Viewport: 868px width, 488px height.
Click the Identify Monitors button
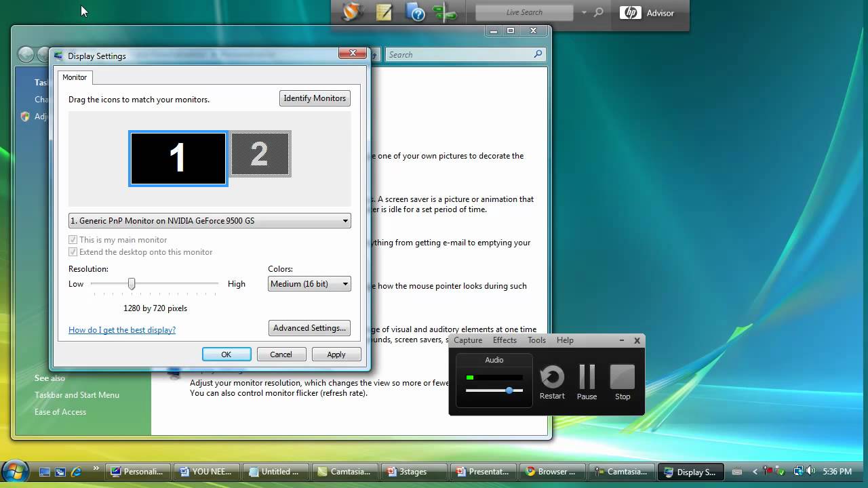pos(315,98)
